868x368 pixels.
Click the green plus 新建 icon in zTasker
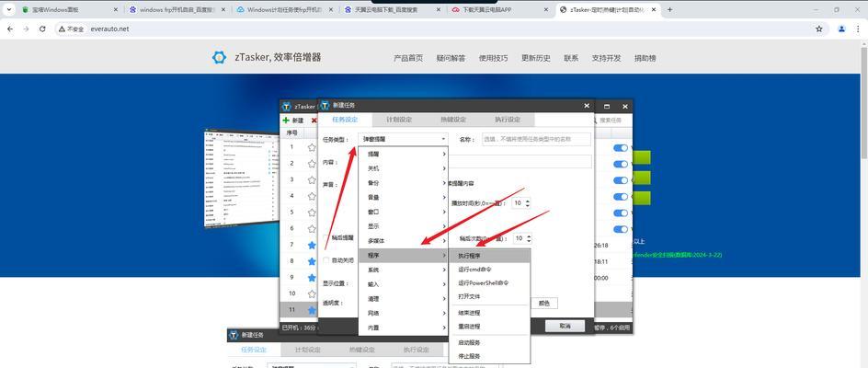(286, 121)
